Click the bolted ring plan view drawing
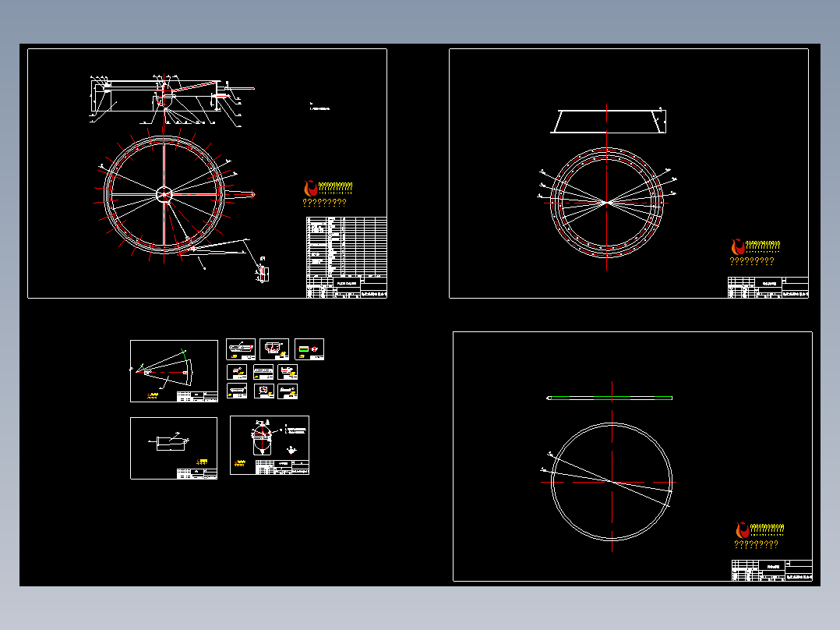Viewport: 840px width, 630px height. coord(607,203)
